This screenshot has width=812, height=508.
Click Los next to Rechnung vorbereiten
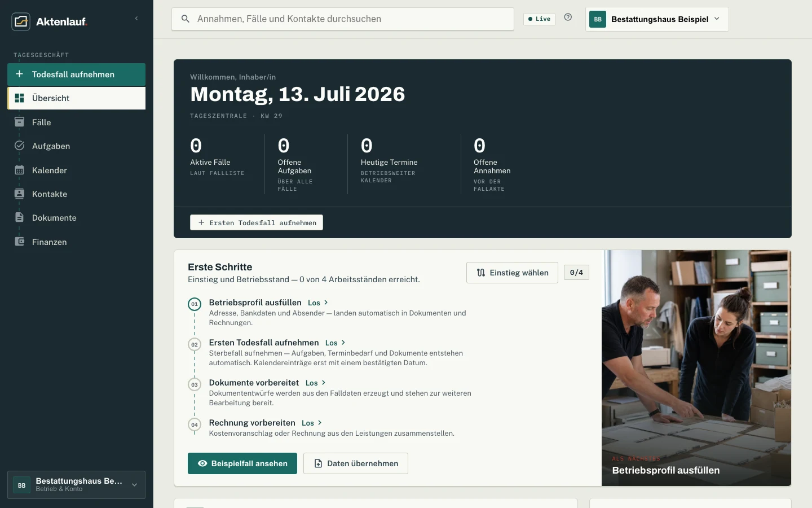[x=312, y=423]
